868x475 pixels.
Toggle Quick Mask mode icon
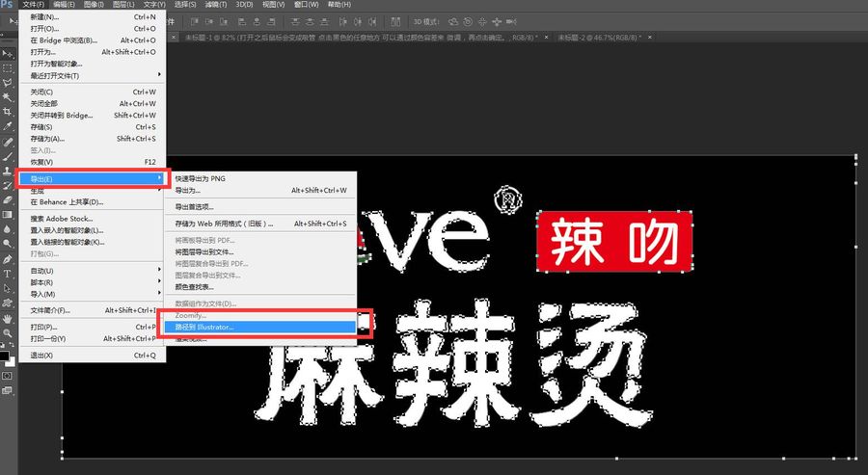[7, 376]
